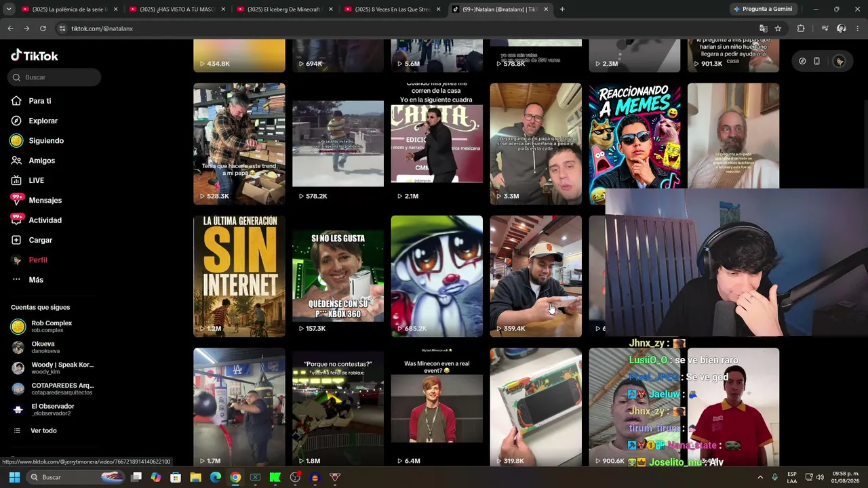Click the TikTok profile avatar at top right

tap(840, 61)
